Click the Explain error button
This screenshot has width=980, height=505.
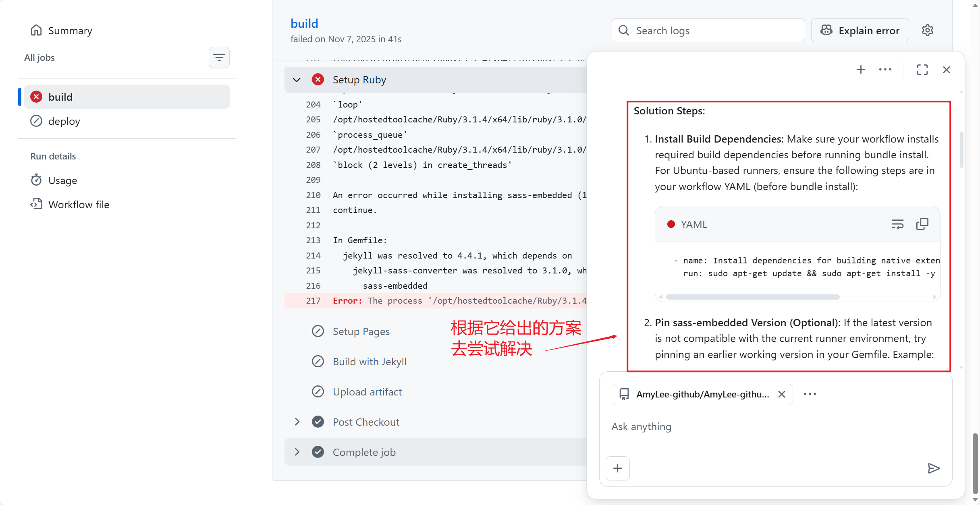pyautogui.click(x=860, y=30)
